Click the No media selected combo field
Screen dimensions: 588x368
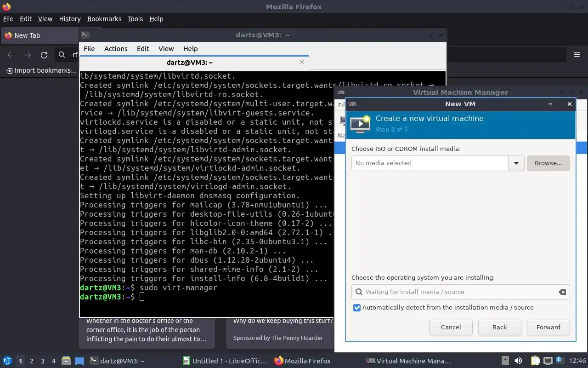(430, 163)
